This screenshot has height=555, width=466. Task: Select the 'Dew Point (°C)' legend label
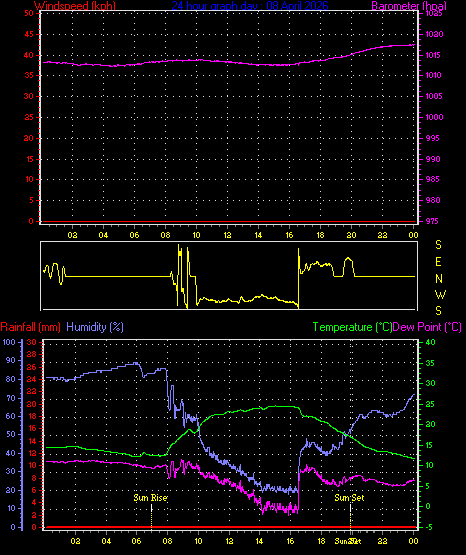[x=427, y=327]
